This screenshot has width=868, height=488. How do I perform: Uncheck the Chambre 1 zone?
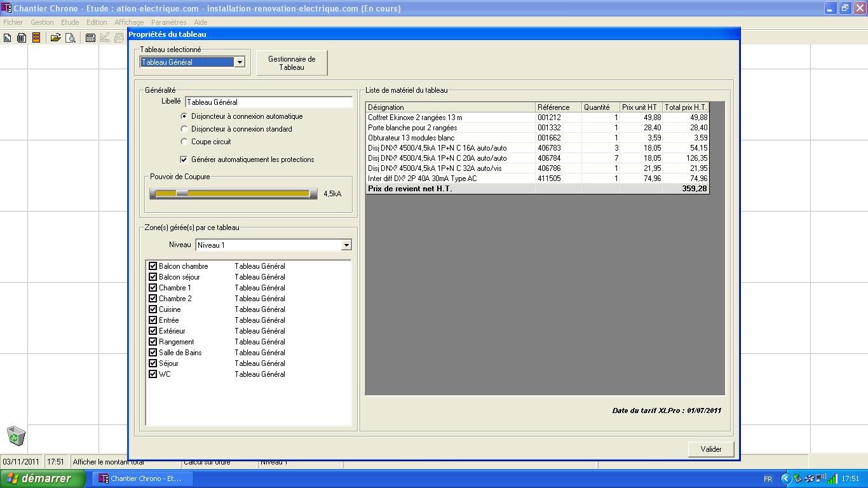[x=153, y=288]
